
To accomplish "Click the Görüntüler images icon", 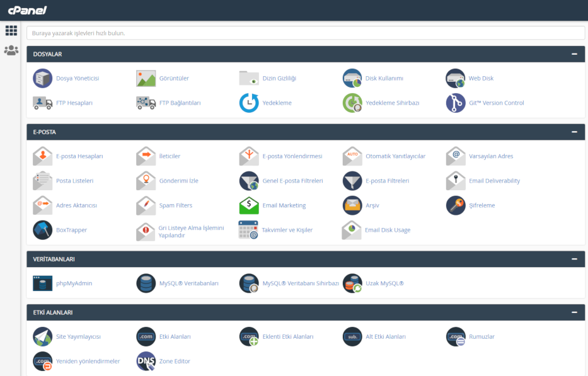I will pyautogui.click(x=146, y=78).
